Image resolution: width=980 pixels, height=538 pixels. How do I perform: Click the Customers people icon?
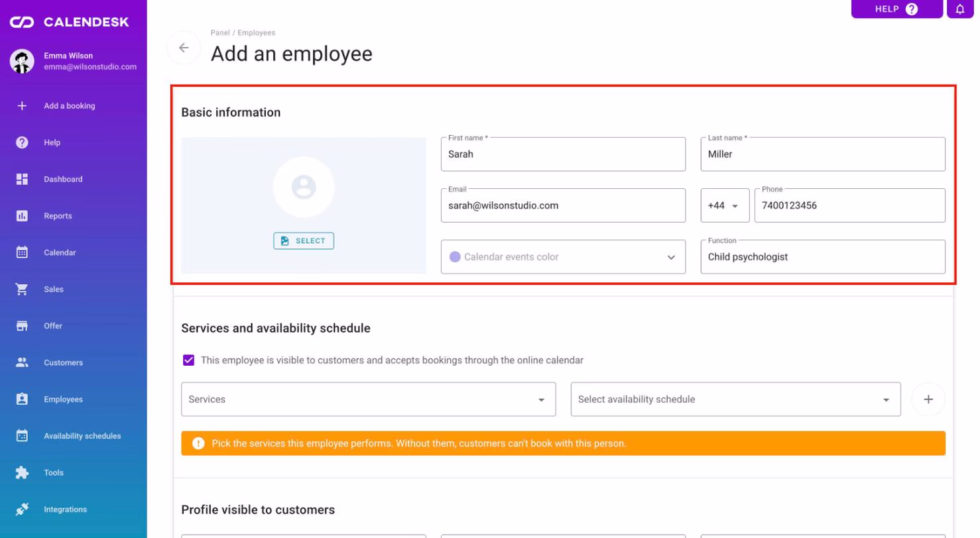tap(22, 362)
